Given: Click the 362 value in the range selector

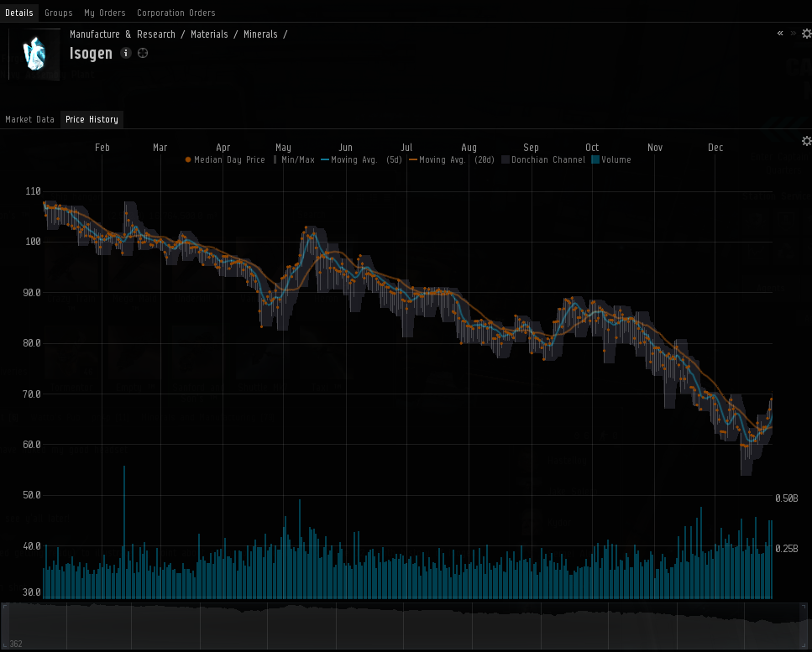Looking at the screenshot, I should (x=16, y=644).
